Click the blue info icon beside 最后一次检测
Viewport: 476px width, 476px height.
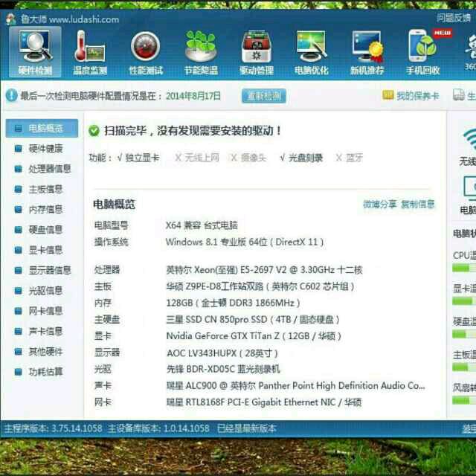point(12,96)
